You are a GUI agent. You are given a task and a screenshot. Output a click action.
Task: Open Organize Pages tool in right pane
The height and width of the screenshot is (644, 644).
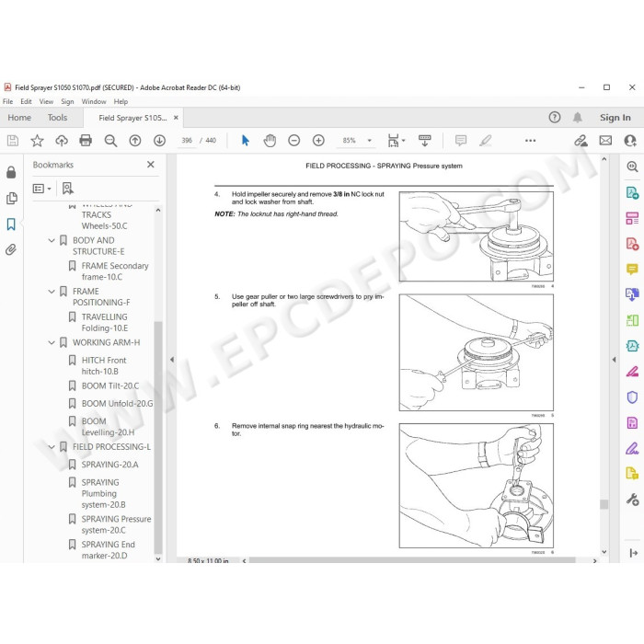632,218
